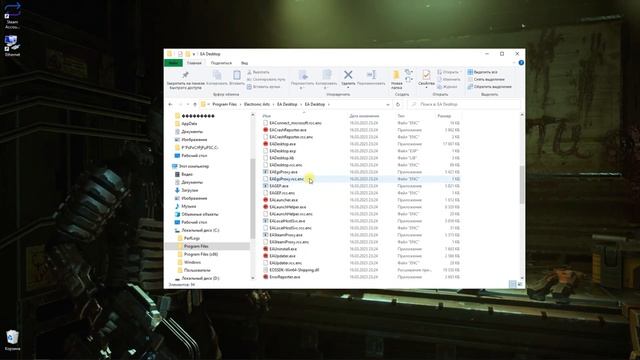Click the navigation pane vertical scrollbar
The height and width of the screenshot is (360, 640).
point(253,198)
